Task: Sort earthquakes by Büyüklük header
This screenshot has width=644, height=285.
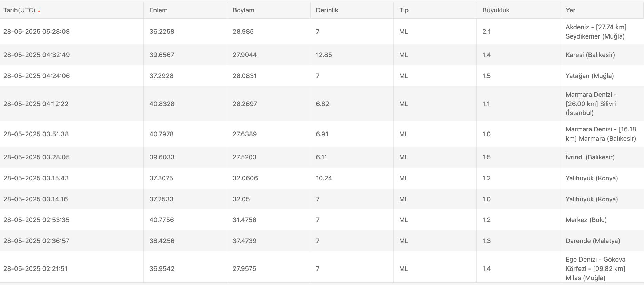Action: [496, 10]
